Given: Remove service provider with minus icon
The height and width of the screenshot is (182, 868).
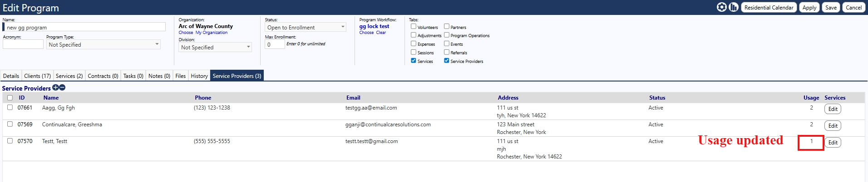Looking at the screenshot, I should tap(62, 88).
